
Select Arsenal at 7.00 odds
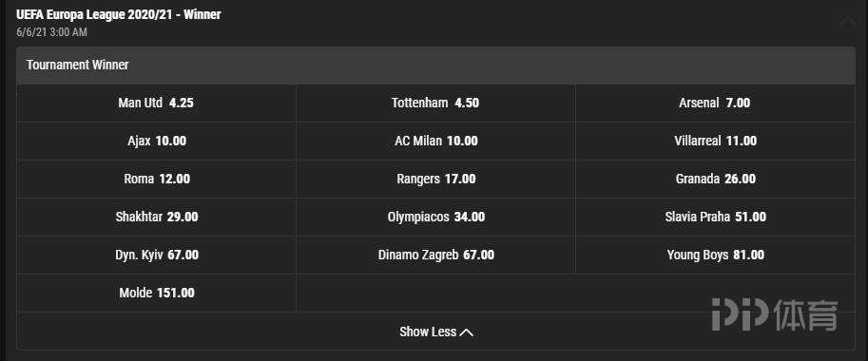[x=715, y=103]
